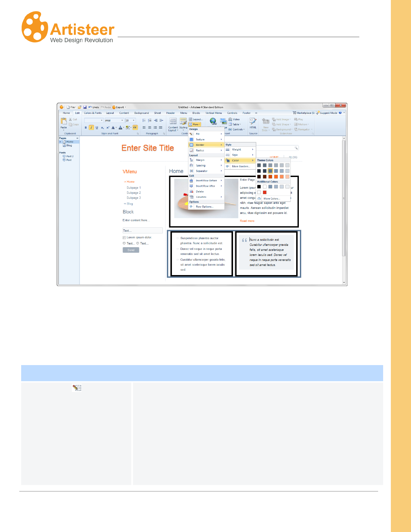The image size is (411, 532).
Task: Click the justify alignment icon
Action: coord(161,128)
